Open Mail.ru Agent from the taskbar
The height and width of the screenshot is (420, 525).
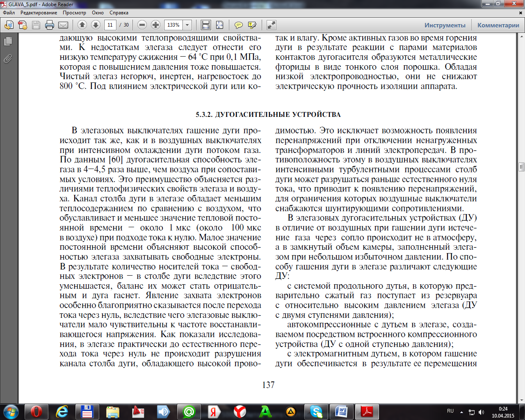click(x=189, y=412)
